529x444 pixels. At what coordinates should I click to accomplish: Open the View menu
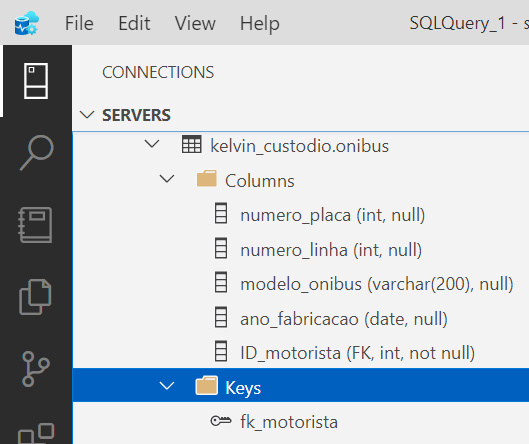[195, 23]
